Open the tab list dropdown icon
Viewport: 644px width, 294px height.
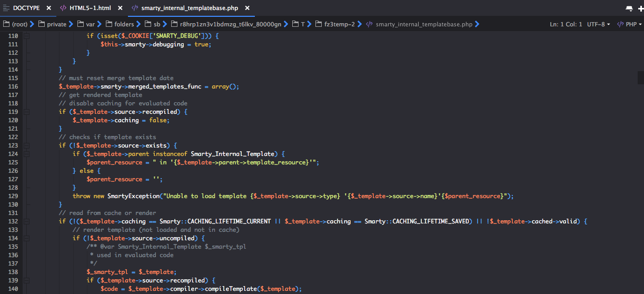(629, 8)
